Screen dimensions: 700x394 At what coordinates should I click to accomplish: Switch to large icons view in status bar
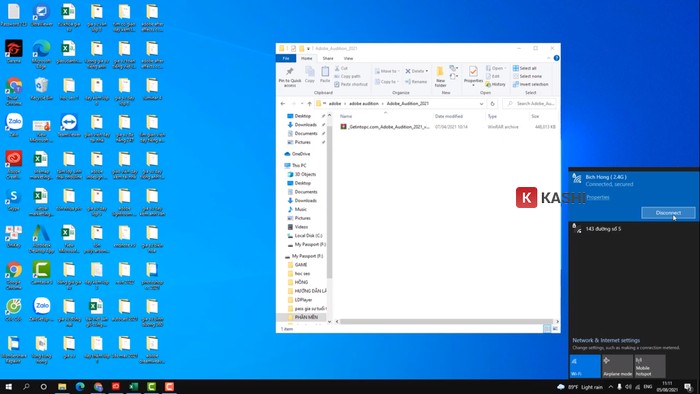point(555,329)
